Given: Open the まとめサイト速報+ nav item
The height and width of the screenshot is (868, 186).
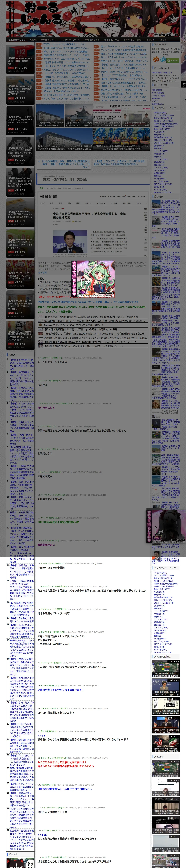Looking at the screenshot, I should coord(133,40).
